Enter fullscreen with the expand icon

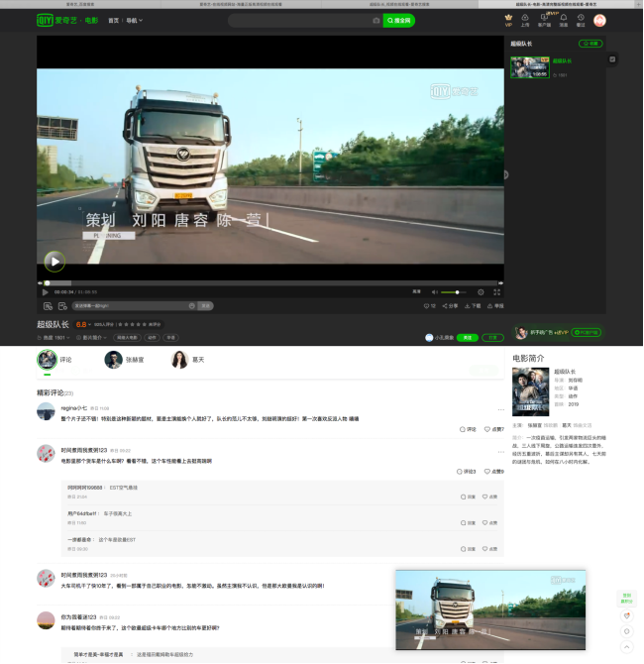pyautogui.click(x=497, y=292)
